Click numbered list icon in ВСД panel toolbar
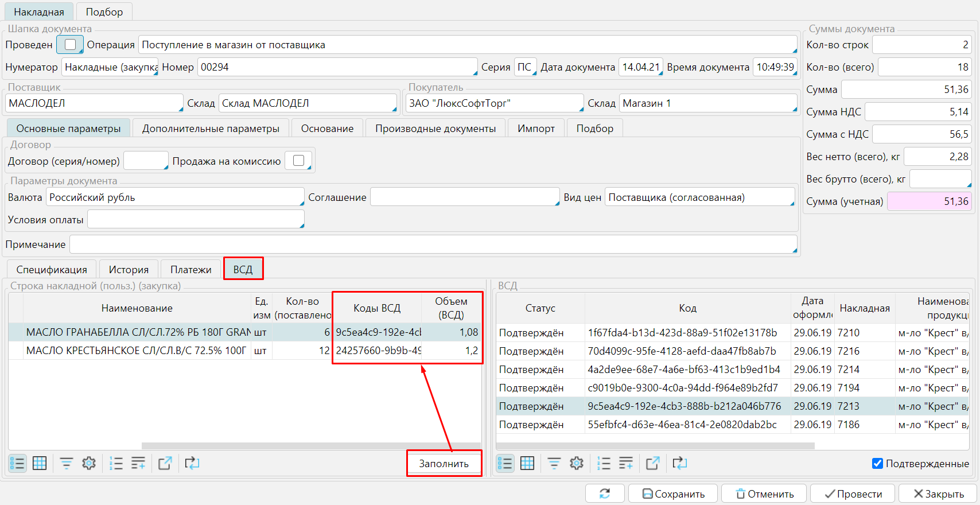 point(604,463)
